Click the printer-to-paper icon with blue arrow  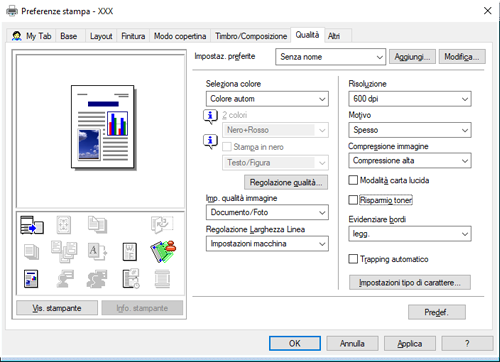(x=32, y=225)
